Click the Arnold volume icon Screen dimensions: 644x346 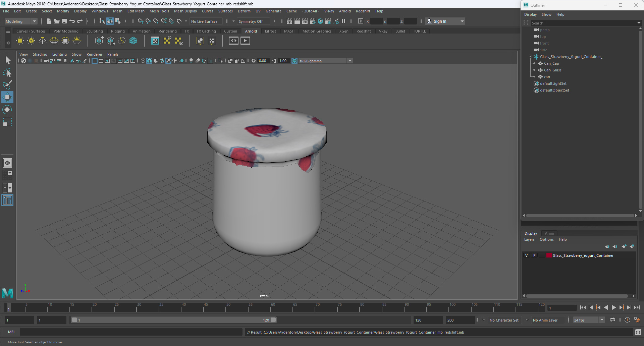pyautogui.click(x=133, y=41)
